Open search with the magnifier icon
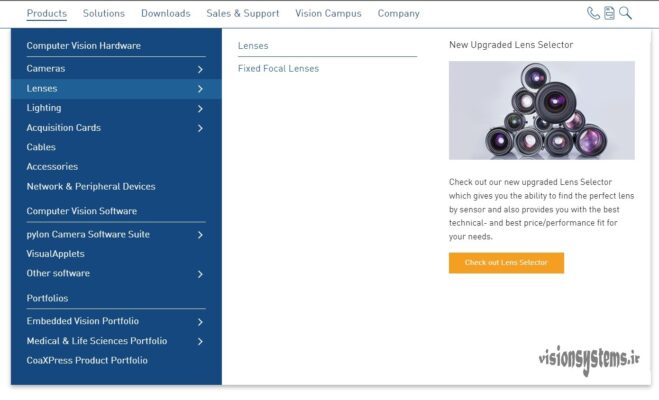The image size is (659, 400). click(625, 13)
